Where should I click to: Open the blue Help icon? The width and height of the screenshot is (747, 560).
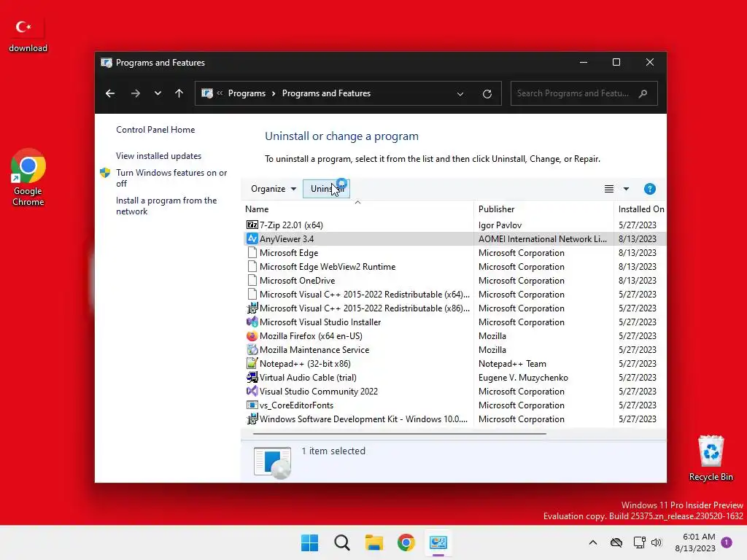pos(650,189)
